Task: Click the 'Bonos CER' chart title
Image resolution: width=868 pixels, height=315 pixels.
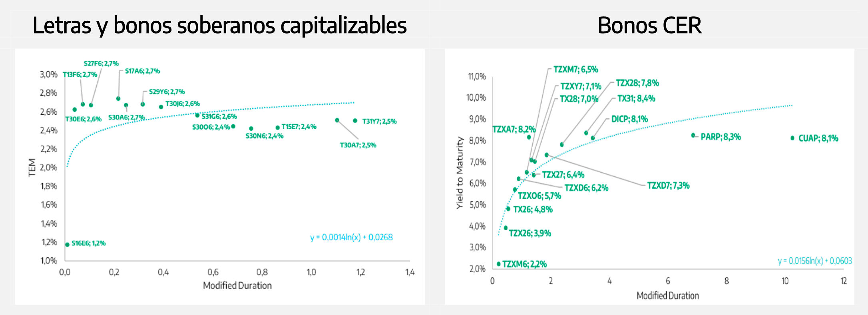Action: coord(649,26)
